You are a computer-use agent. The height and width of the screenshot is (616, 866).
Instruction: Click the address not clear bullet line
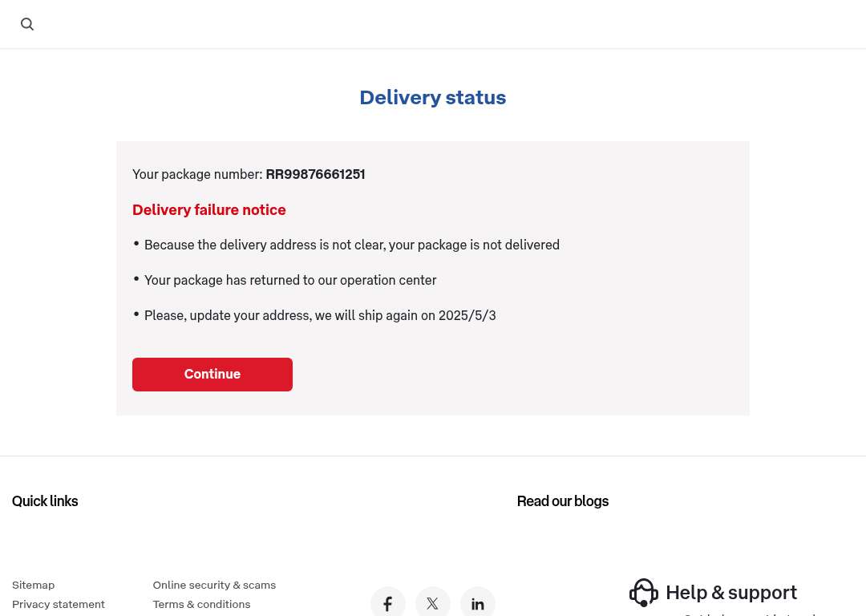pos(351,245)
